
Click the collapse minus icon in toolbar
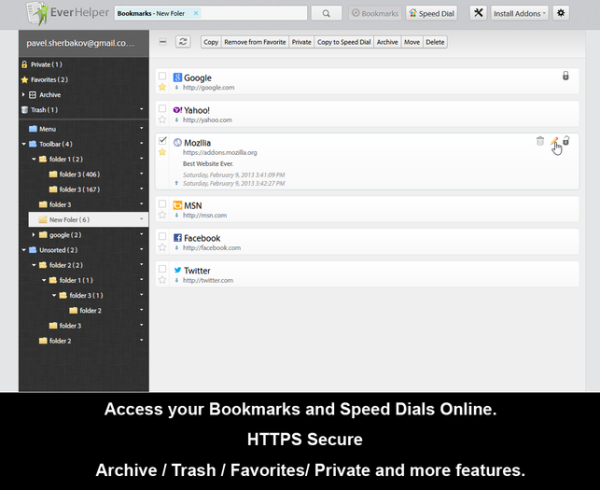click(x=163, y=42)
